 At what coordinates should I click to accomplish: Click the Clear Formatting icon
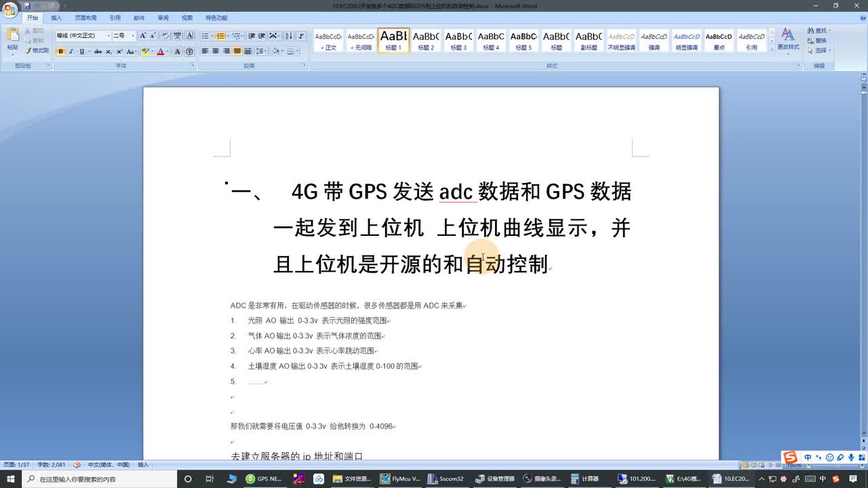[x=166, y=35]
